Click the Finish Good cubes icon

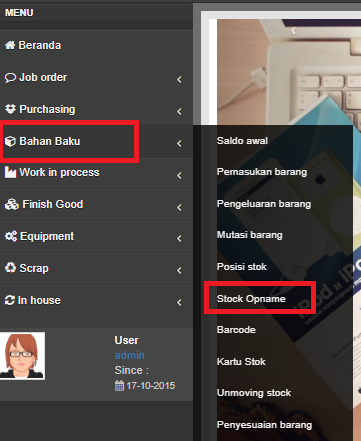coord(12,204)
